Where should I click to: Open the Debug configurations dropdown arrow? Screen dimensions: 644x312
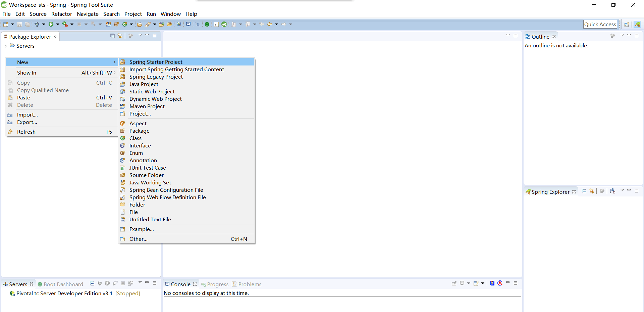pyautogui.click(x=44, y=24)
